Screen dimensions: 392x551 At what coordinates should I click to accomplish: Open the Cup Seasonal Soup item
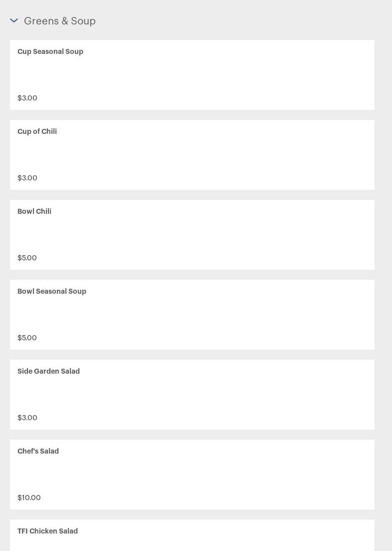[x=50, y=51]
